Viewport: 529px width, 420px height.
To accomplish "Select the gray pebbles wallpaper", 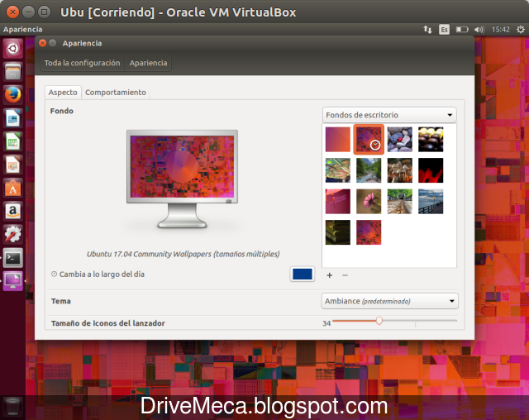I will pos(400,140).
